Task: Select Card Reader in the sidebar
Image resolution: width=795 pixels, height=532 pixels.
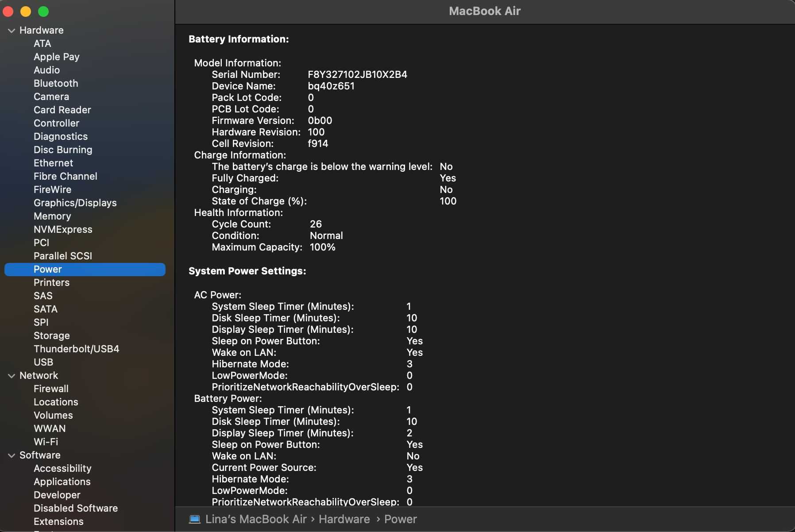Action: [x=62, y=110]
